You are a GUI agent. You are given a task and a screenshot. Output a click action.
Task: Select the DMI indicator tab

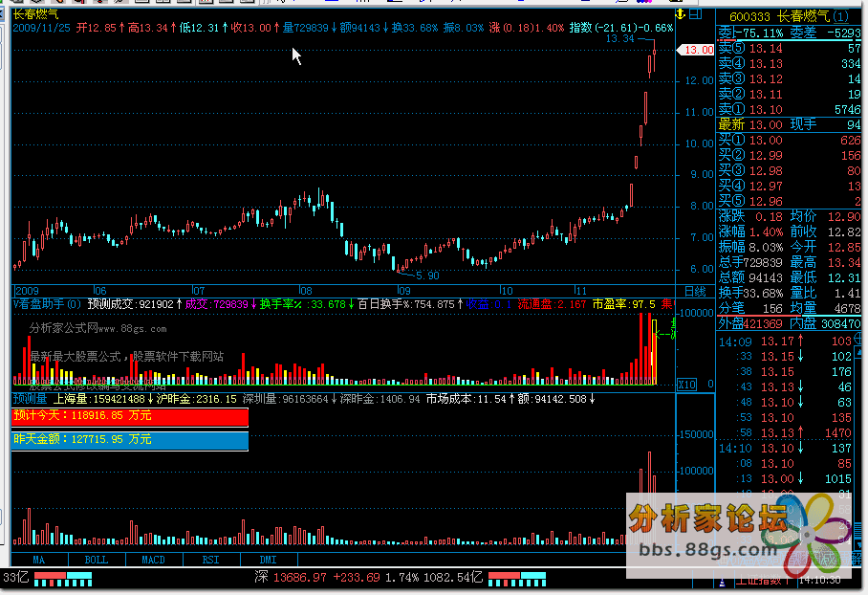268,559
